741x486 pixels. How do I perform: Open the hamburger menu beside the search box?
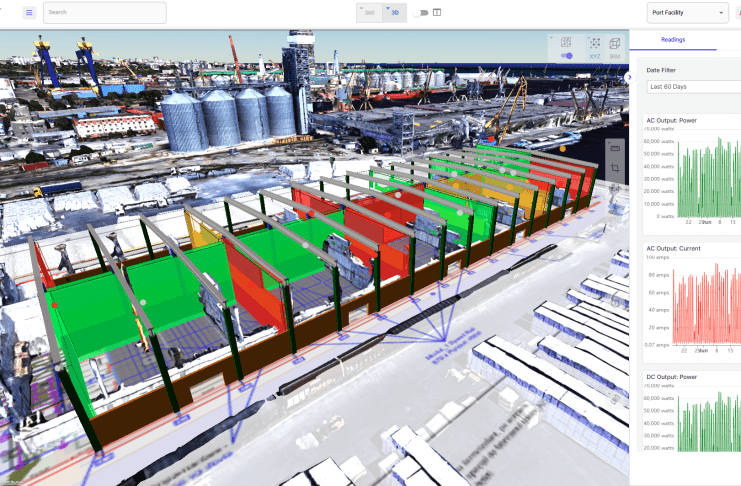coord(28,13)
